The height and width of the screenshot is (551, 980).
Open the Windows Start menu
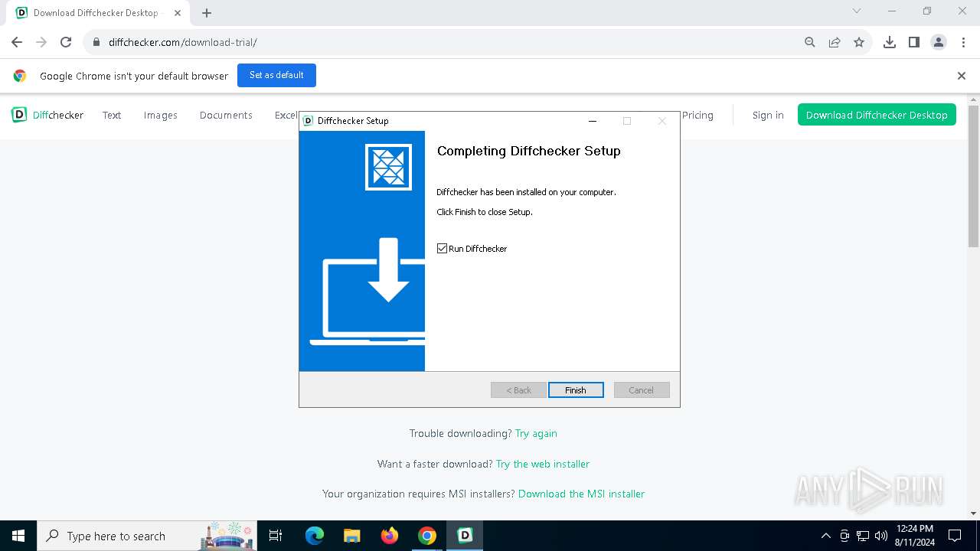tap(18, 536)
